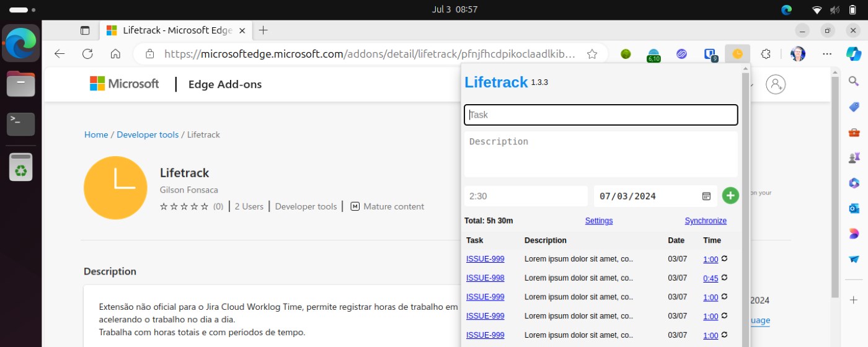Click the Lifetrack extension toolbar icon
Viewport: 868px width, 347px height.
pos(737,54)
